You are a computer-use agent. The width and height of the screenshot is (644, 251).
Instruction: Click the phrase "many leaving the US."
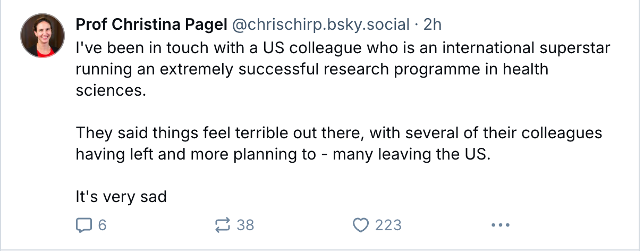(x=410, y=154)
